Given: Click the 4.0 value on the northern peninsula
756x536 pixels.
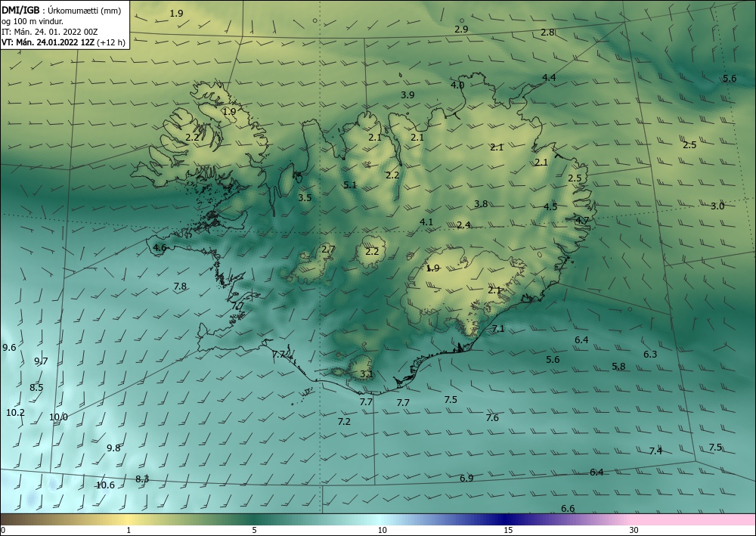Looking at the screenshot, I should tap(457, 85).
